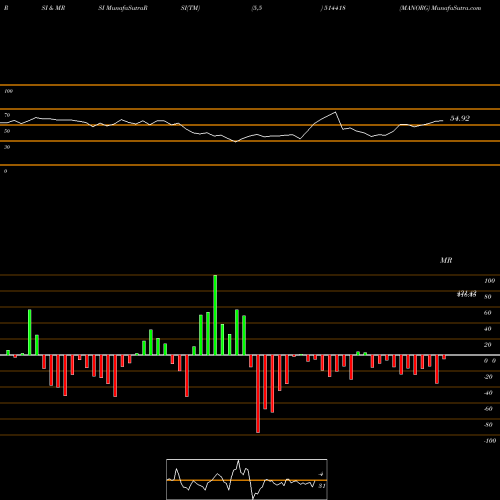Click the MunafaSutra.com watermark text at top right
Viewport: 500px width, 500px height.
(x=456, y=8)
